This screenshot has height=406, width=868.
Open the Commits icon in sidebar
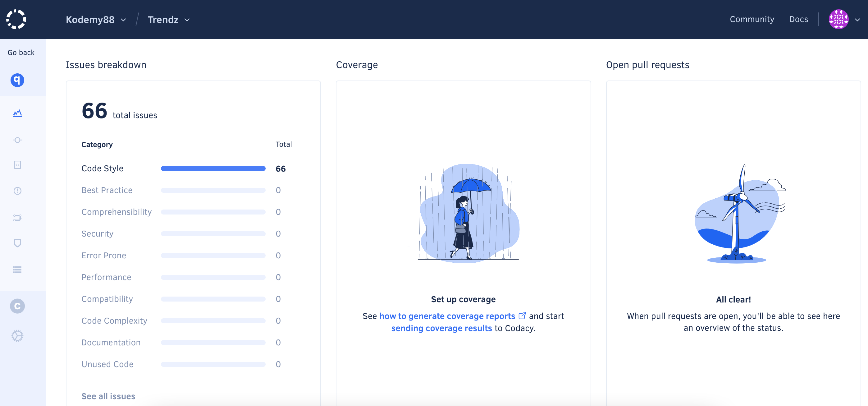[17, 140]
